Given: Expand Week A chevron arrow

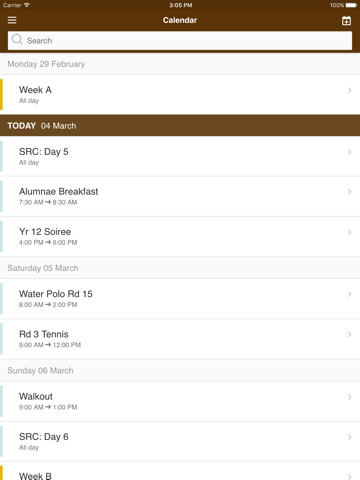Looking at the screenshot, I should pyautogui.click(x=349, y=90).
